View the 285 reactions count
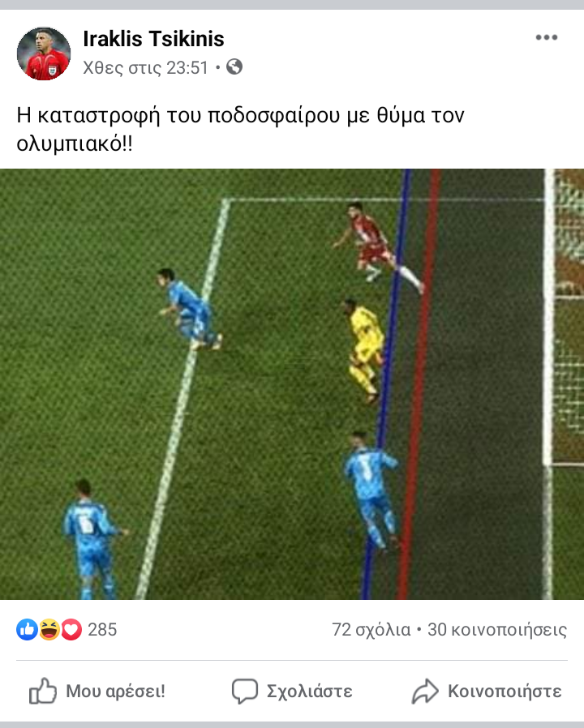Screen dimensions: 584x728 (x=102, y=630)
